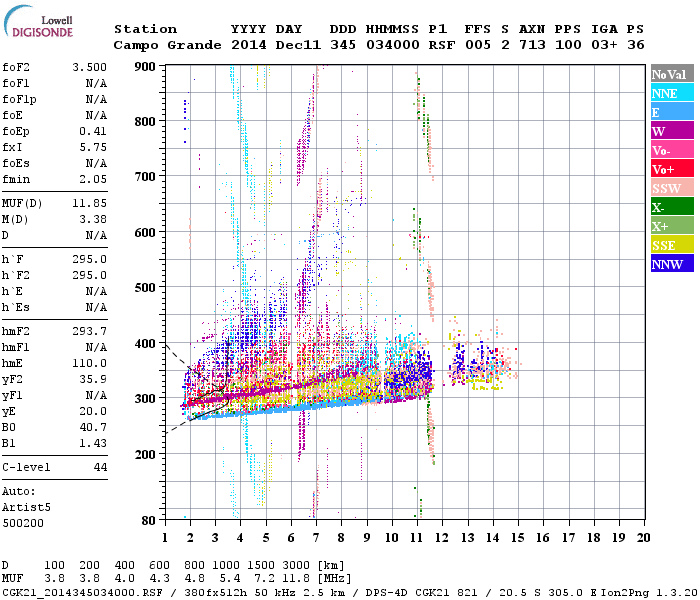Screen dimensions: 700x600
Task: Select the NNW dark blue legend swatch
Action: click(672, 263)
